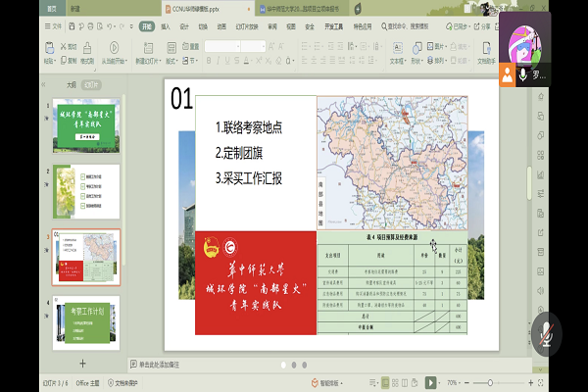The width and height of the screenshot is (588, 392).
Task: Click the Undo arrow icon
Action: click(x=109, y=26)
